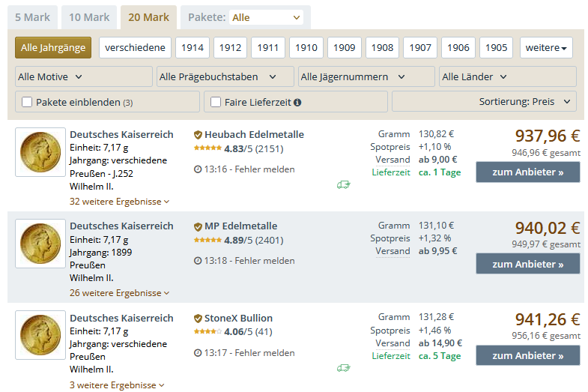This screenshot has width=588, height=392.
Task: Click the delivery truck icon in StoneX row
Action: tap(344, 368)
